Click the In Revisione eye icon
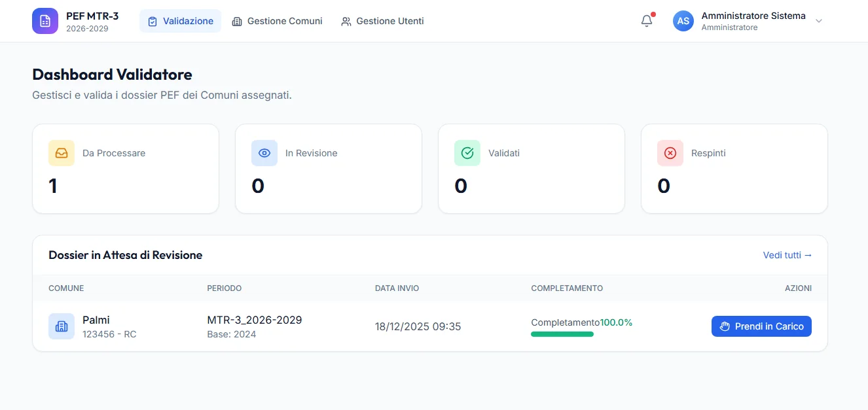 click(x=264, y=153)
